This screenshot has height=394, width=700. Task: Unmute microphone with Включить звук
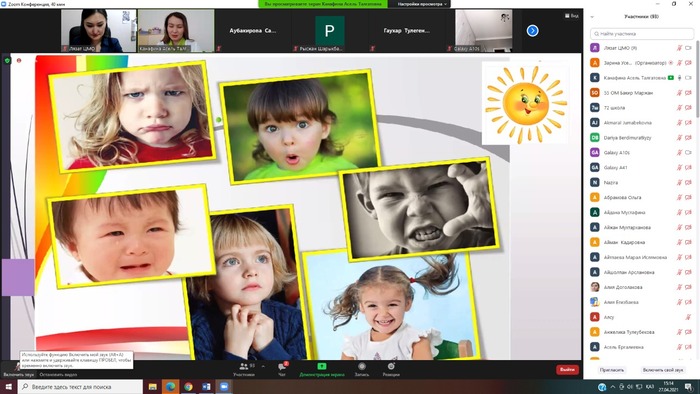[x=18, y=369]
